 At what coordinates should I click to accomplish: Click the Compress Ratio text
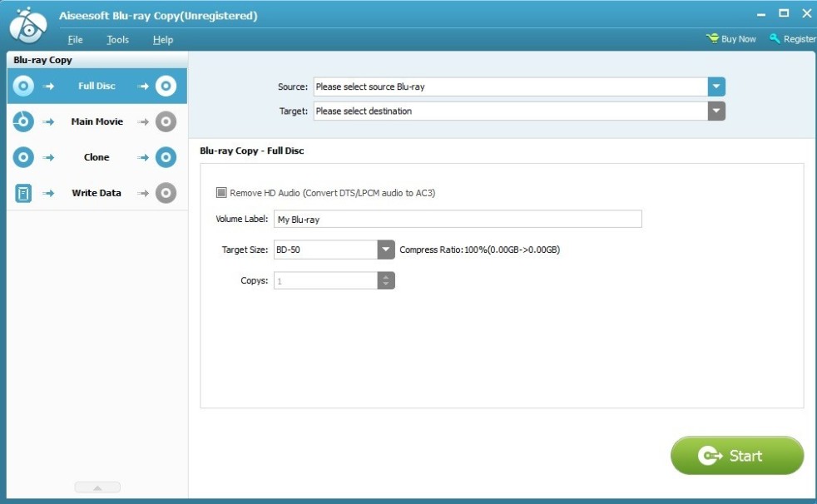point(480,250)
